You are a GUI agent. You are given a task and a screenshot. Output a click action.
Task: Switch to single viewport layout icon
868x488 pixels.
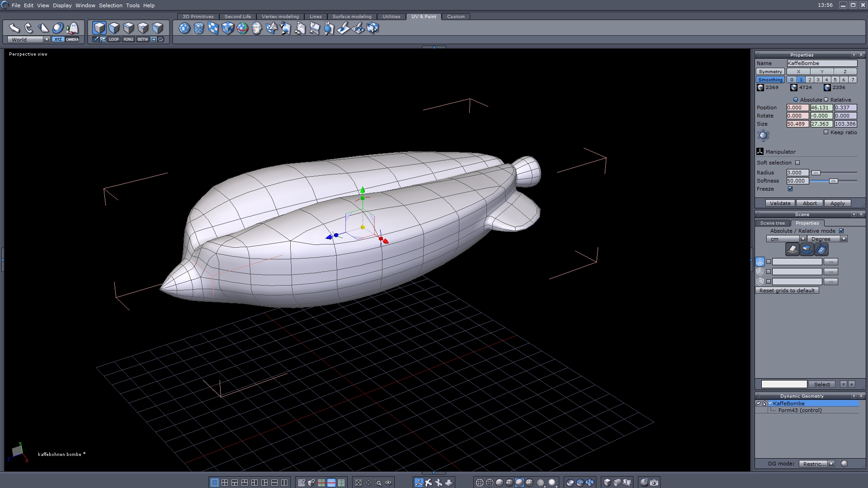(x=215, y=483)
